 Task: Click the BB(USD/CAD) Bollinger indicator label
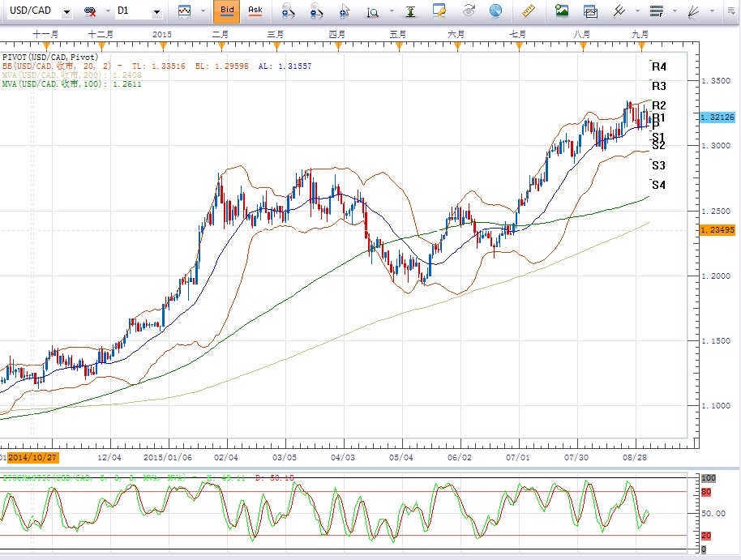click(x=55, y=66)
